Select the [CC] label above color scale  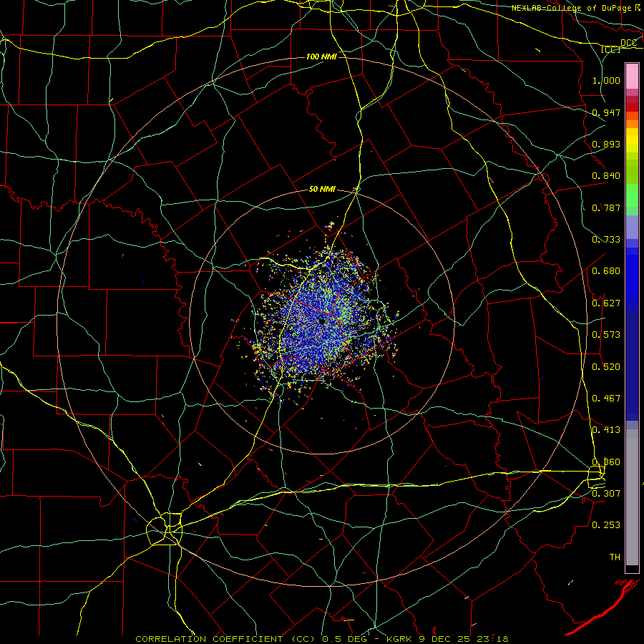tap(610, 49)
